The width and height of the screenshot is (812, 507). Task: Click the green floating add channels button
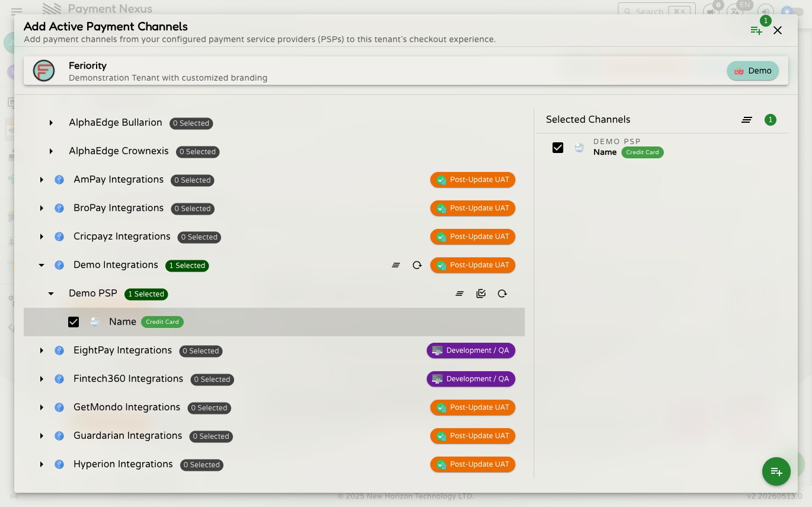[x=776, y=472]
